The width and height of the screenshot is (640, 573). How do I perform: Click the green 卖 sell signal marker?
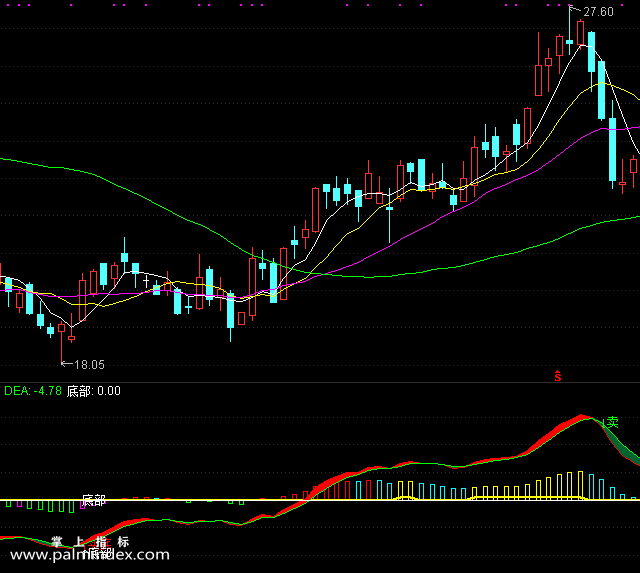[x=612, y=422]
